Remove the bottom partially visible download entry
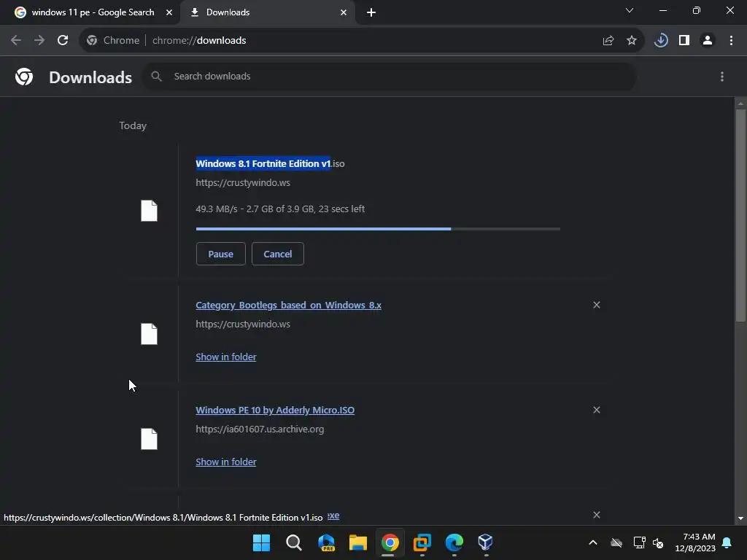Viewport: 747px width, 560px height. click(x=597, y=515)
